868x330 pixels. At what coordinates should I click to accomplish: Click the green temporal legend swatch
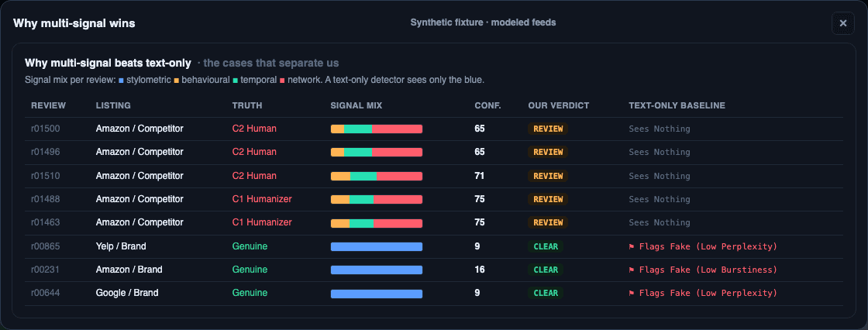[x=236, y=81]
